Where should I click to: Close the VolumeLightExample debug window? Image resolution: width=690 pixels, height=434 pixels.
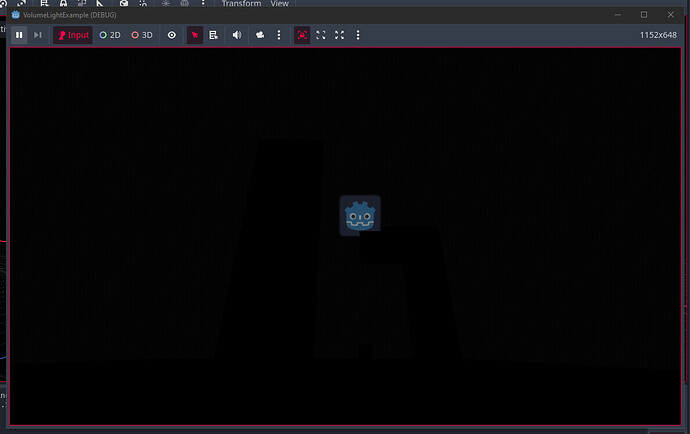[671, 15]
